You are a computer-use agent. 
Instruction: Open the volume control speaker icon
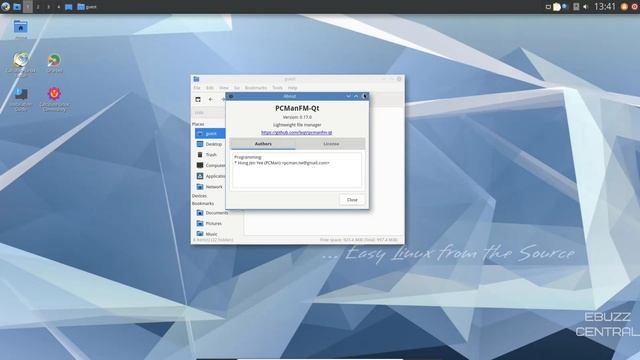[585, 7]
